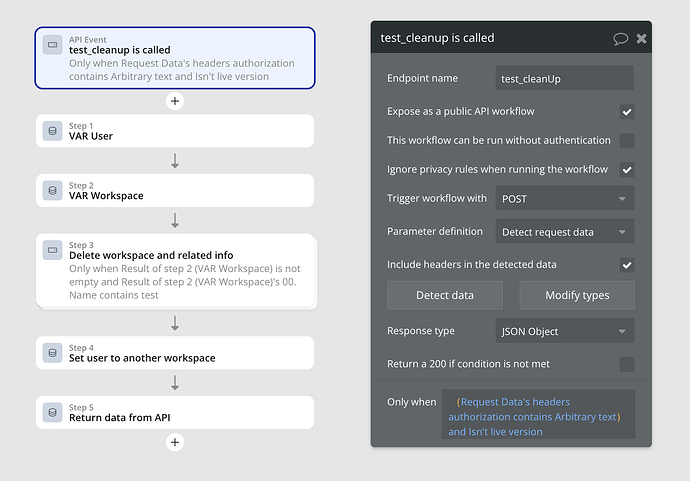The image size is (690, 481).
Task: Uncheck Expose as a public API workflow
Action: 627,112
